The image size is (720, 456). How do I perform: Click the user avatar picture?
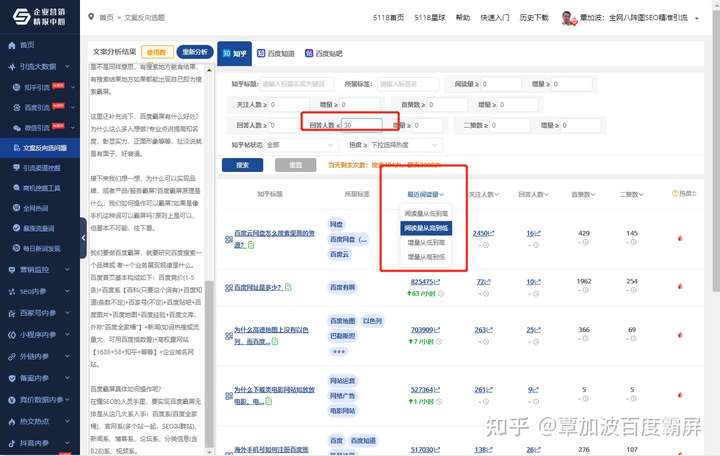569,18
